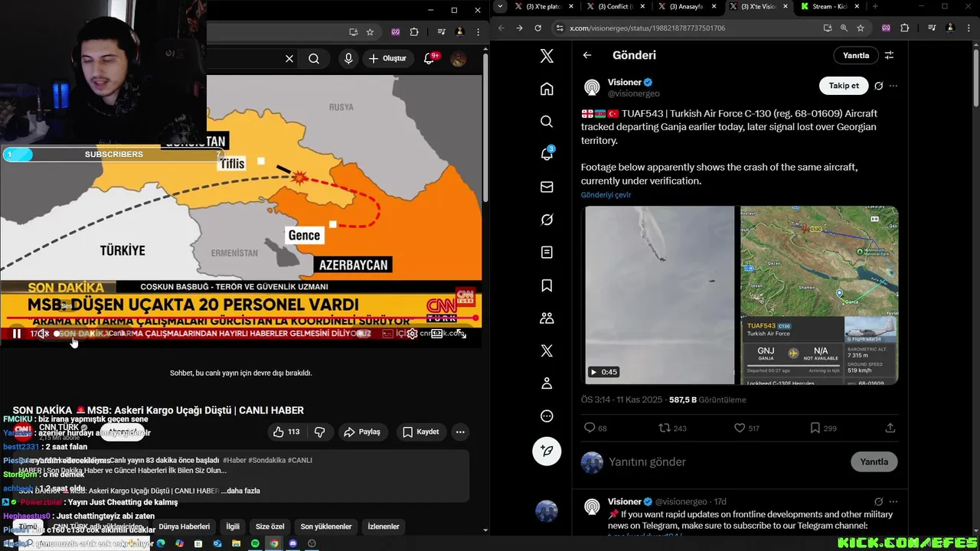Select the Son yüklenenler filter chip
This screenshot has width=980, height=551.
(326, 527)
